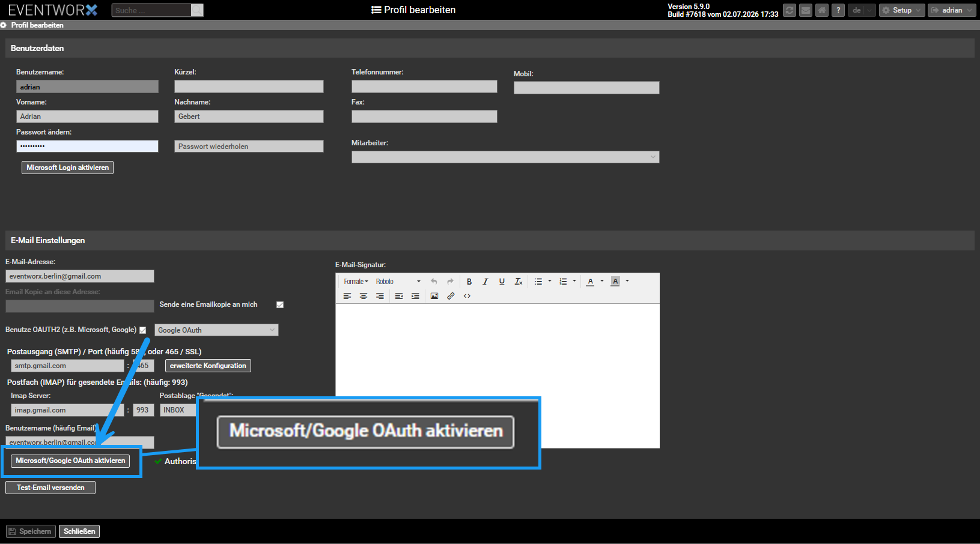Insert image into signature
This screenshot has width=980, height=544.
point(434,296)
